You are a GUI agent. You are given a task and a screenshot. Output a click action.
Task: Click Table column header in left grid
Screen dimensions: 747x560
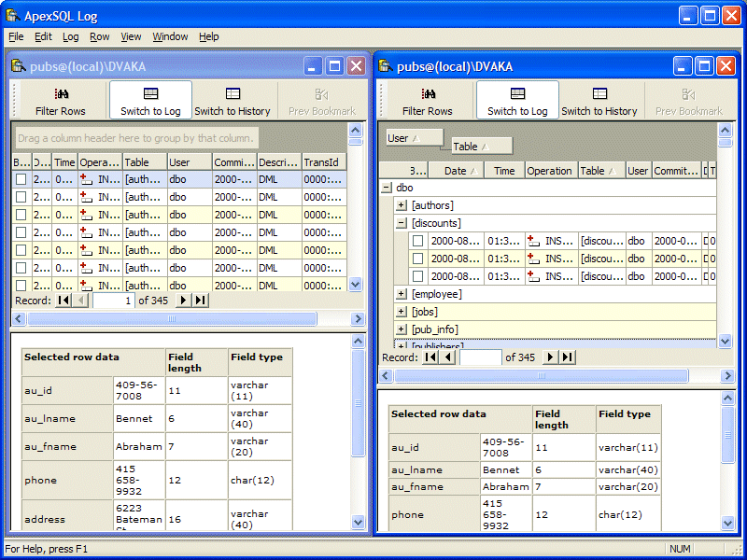[x=145, y=162]
